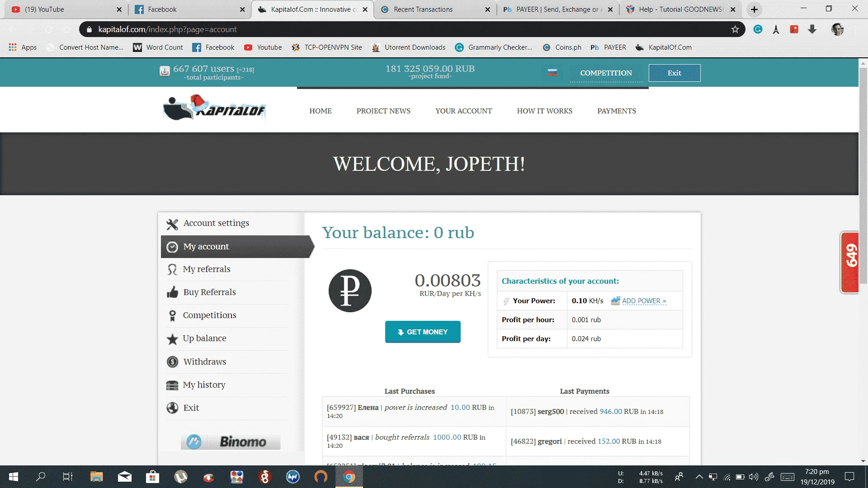868x488 pixels.
Task: Open HOW IT WORKS page
Action: (544, 111)
